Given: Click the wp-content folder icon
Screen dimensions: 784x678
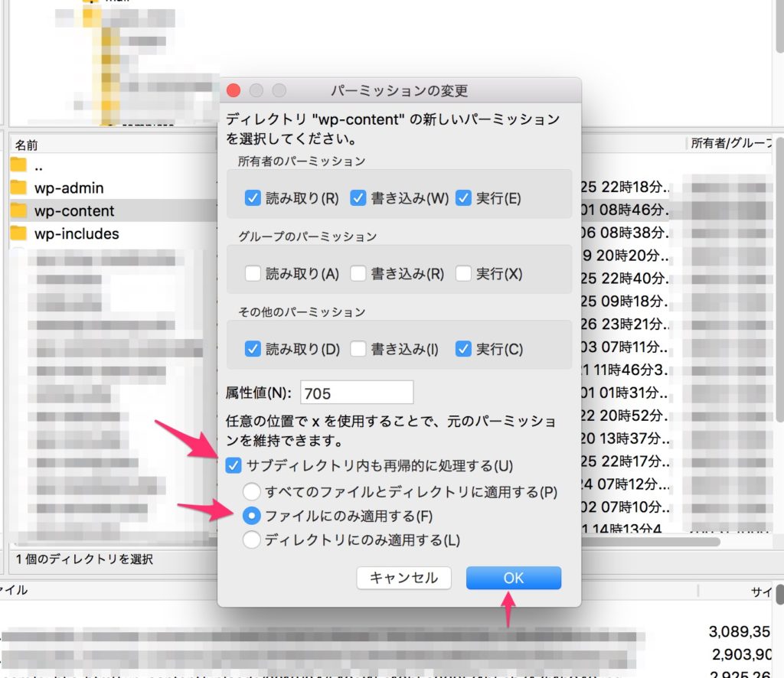Looking at the screenshot, I should pyautogui.click(x=19, y=211).
